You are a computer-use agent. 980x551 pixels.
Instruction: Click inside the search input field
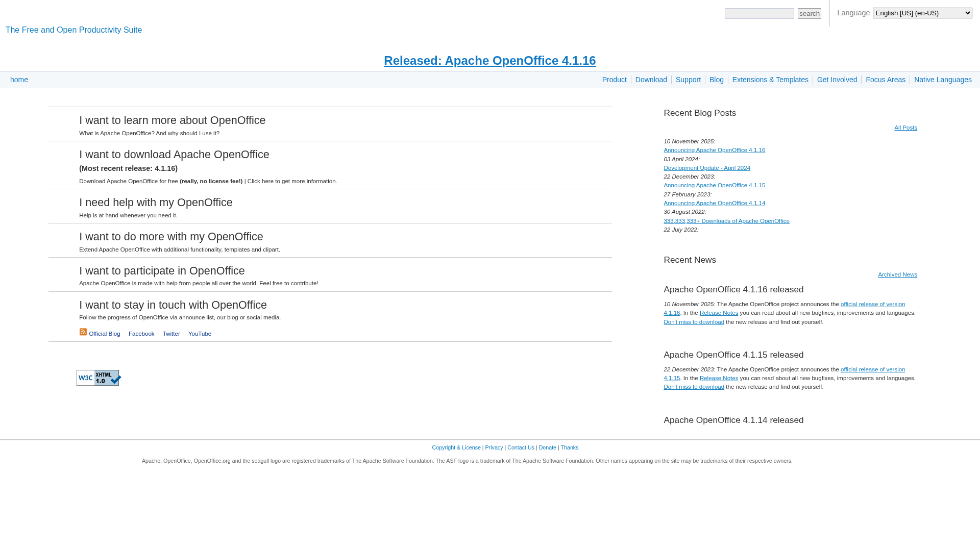[x=759, y=13]
